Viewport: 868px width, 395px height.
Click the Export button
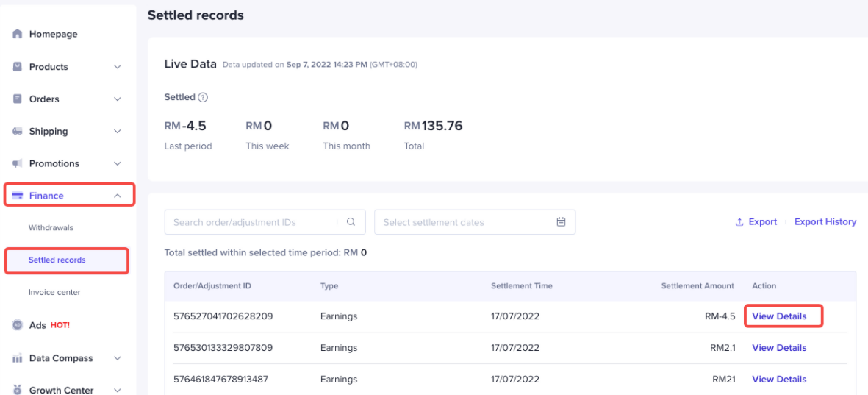(756, 222)
